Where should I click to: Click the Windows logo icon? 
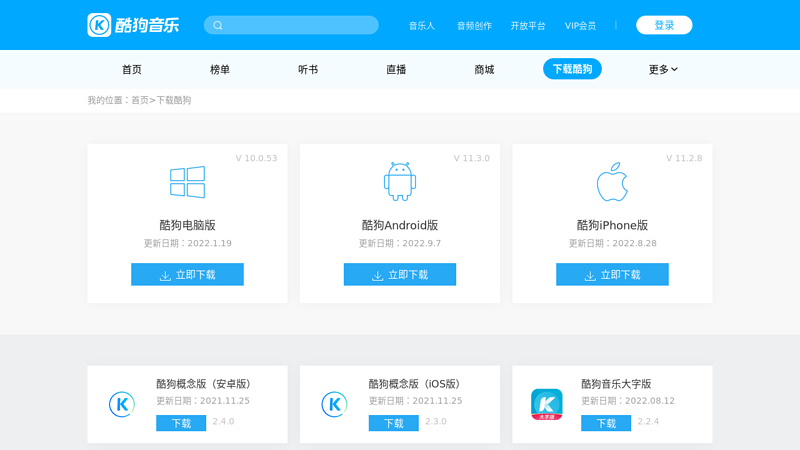click(x=187, y=182)
